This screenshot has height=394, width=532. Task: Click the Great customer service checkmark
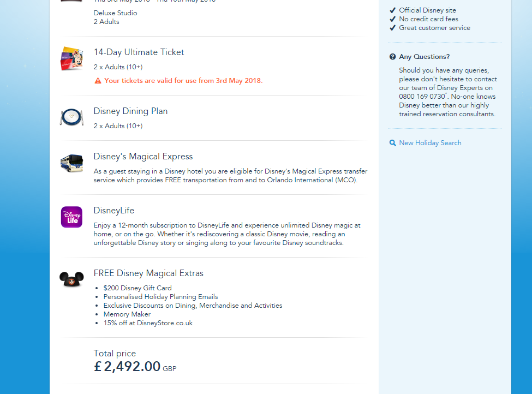pyautogui.click(x=393, y=28)
